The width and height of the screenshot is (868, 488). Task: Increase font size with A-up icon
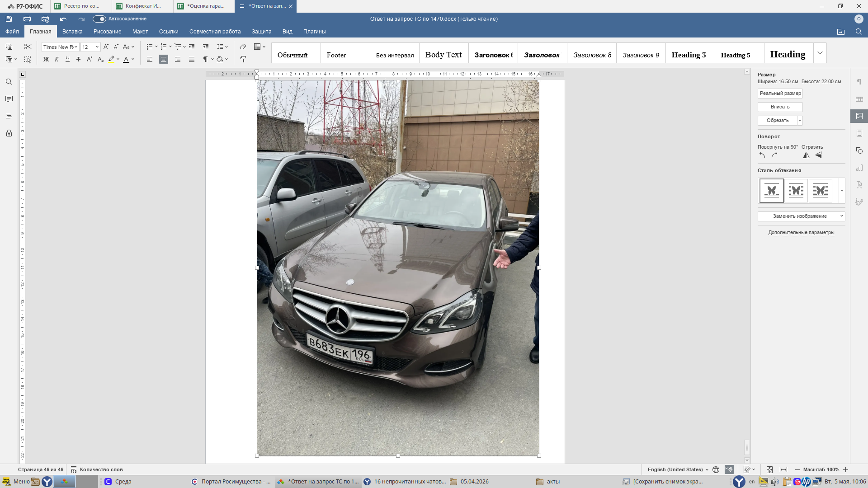tap(106, 47)
